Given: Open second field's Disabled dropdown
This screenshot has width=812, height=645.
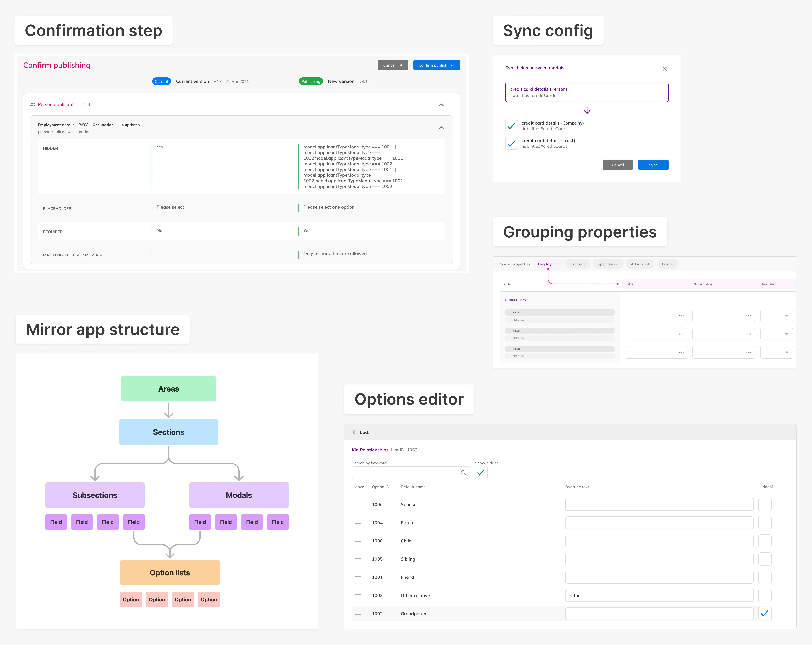Looking at the screenshot, I should 776,334.
